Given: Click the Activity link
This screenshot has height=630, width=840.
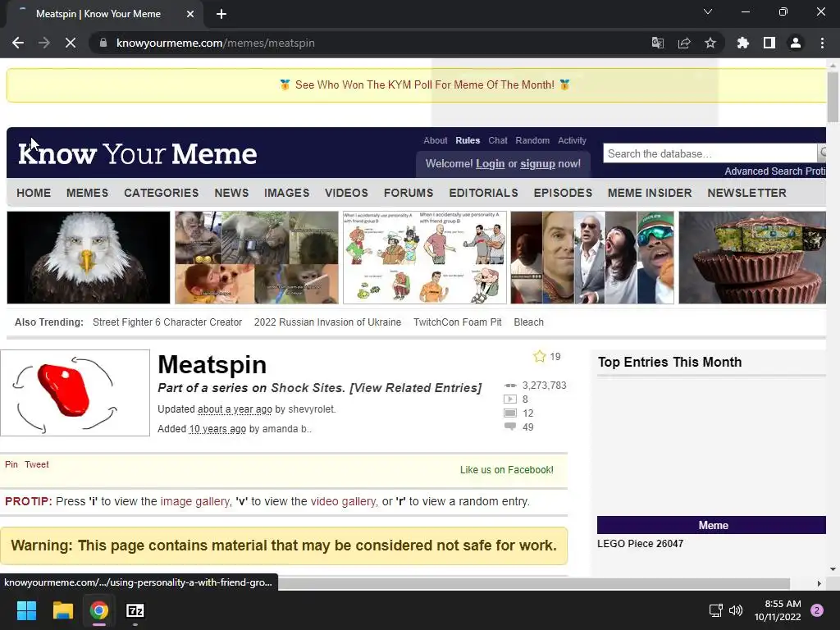Looking at the screenshot, I should coord(572,140).
